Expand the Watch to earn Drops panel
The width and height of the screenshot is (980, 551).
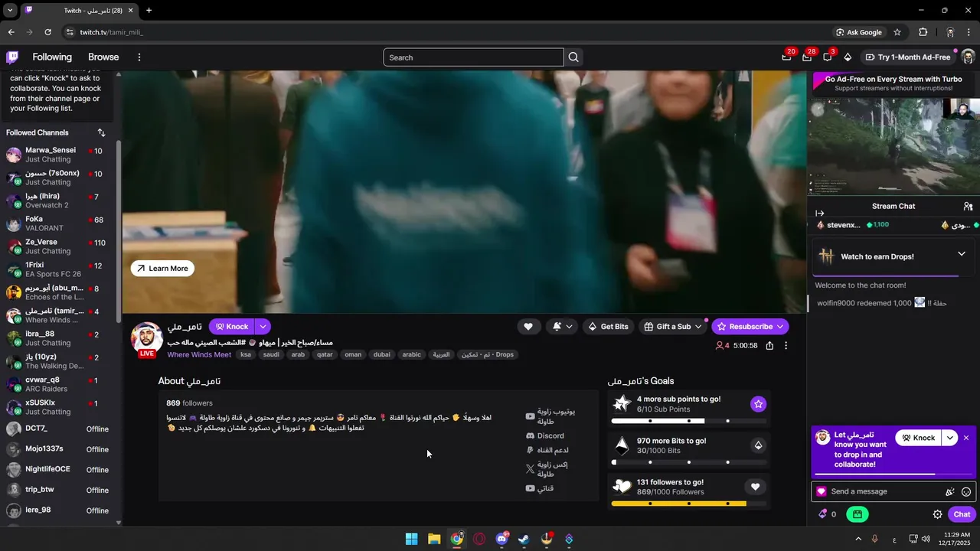(x=962, y=254)
